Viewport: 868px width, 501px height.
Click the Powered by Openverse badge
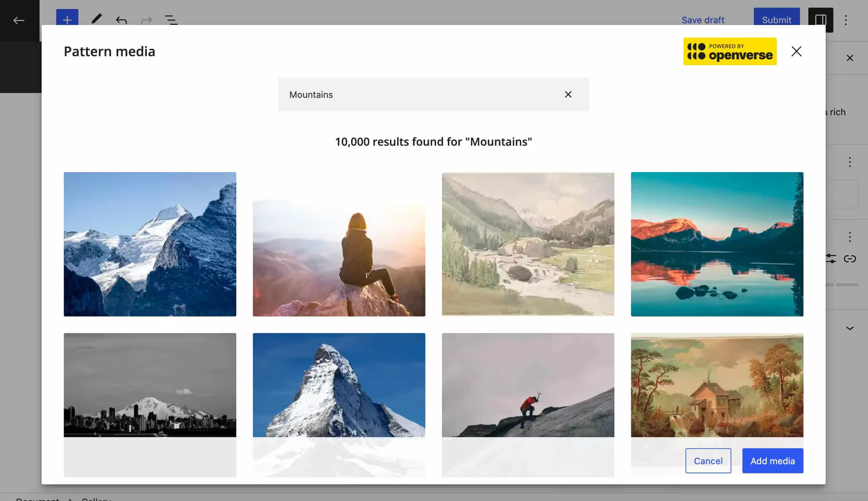tap(729, 51)
